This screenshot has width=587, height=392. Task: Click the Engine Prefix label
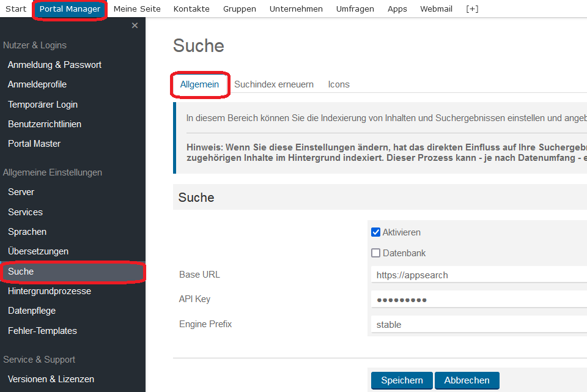(205, 324)
